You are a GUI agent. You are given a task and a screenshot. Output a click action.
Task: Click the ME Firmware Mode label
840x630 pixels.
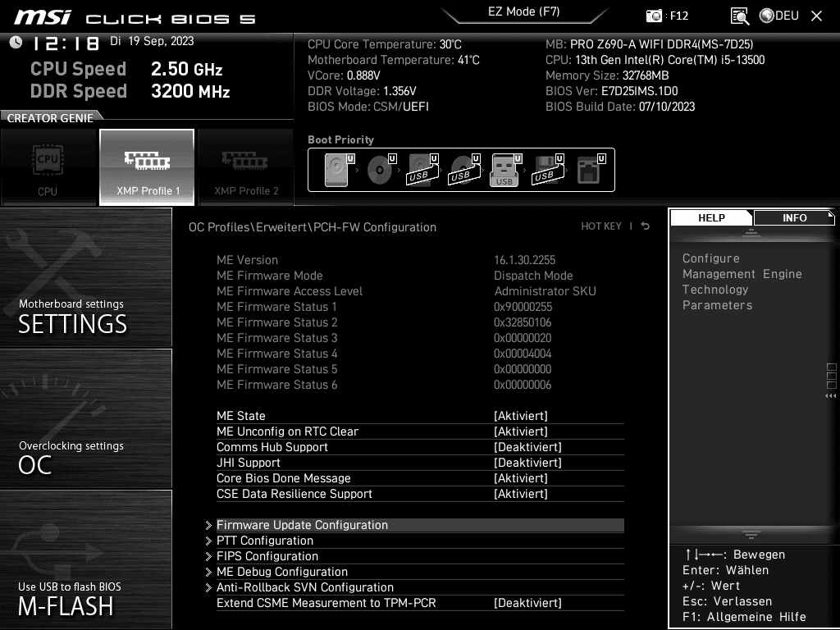click(x=269, y=276)
